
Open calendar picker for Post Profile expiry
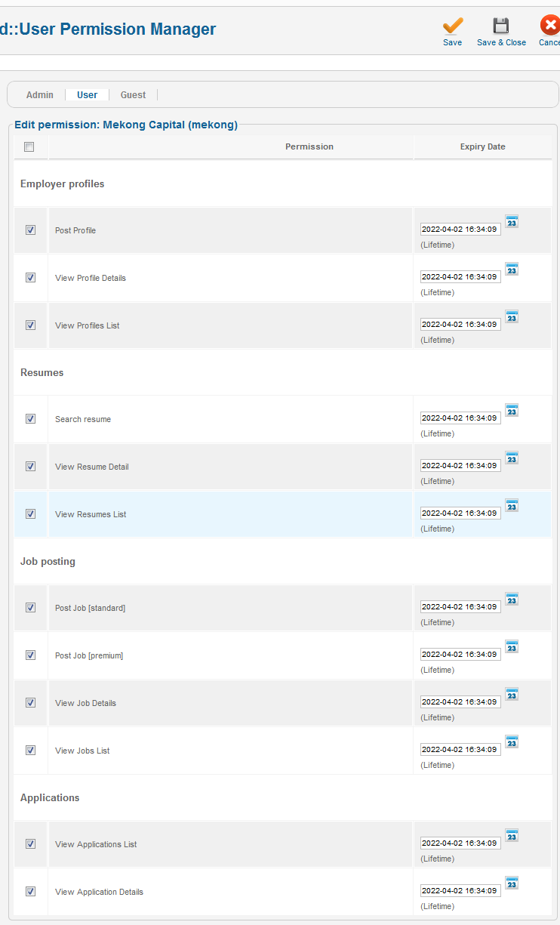[512, 222]
